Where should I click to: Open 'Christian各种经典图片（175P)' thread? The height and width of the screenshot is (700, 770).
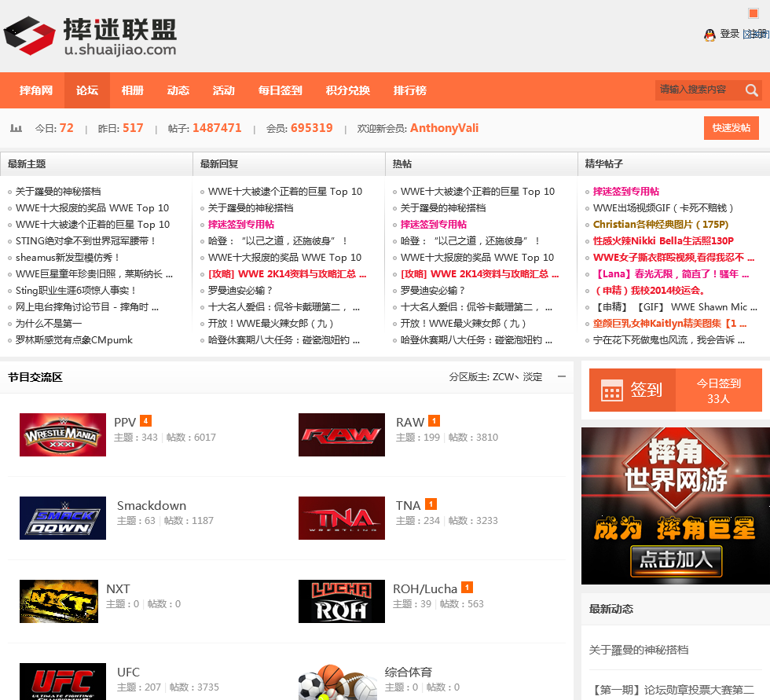[x=661, y=225]
